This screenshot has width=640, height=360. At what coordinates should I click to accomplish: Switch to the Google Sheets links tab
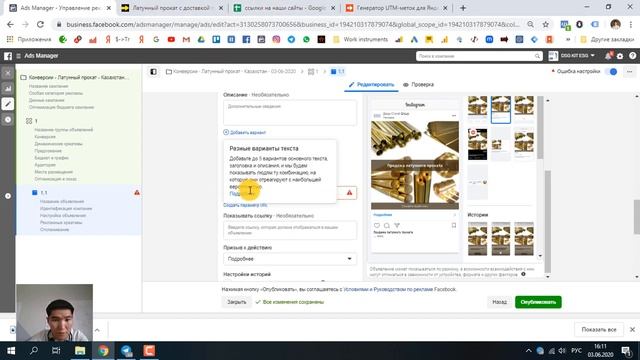284,8
